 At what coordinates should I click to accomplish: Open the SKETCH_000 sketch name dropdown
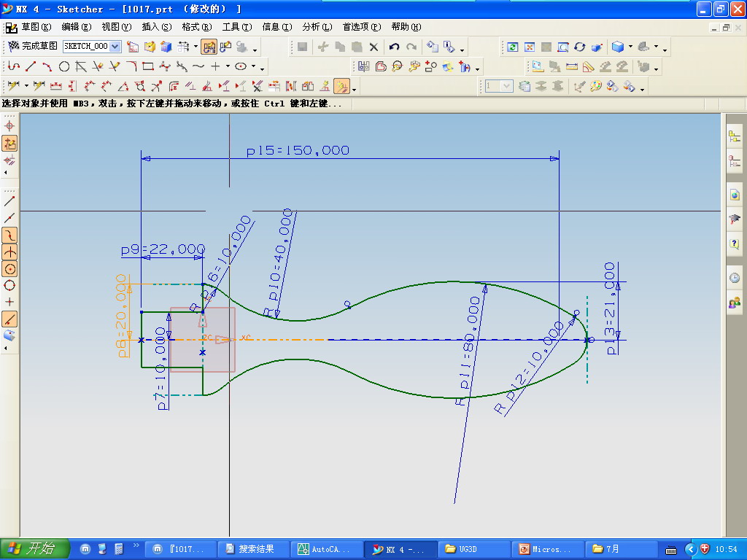(x=115, y=46)
